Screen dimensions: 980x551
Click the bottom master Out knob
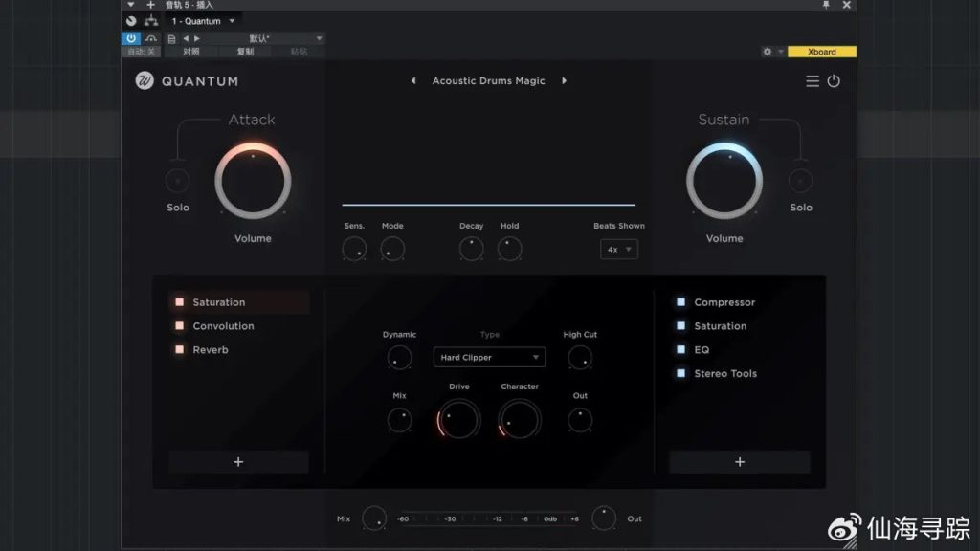(604, 518)
